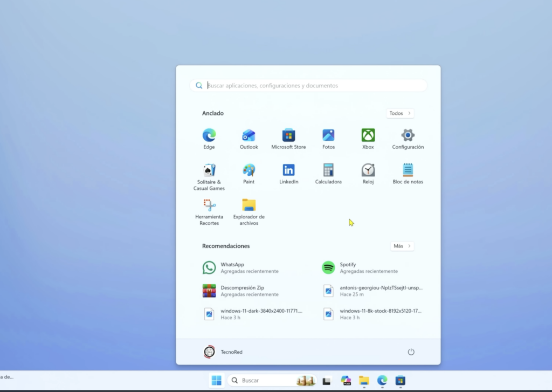The image size is (552, 392).
Task: Open Microsoft 365 Copilot taskbar icon
Action: (346, 380)
